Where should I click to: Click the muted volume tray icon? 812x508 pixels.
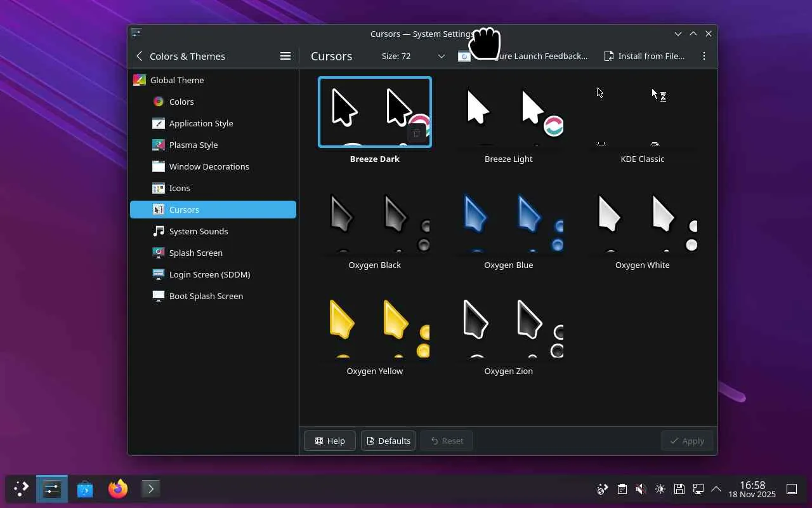click(641, 489)
